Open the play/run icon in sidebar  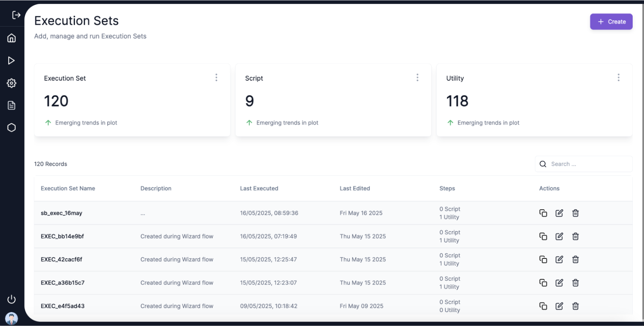point(12,61)
